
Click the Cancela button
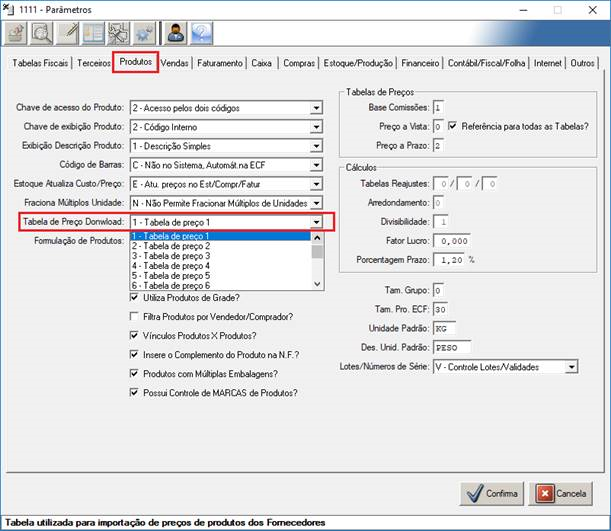pyautogui.click(x=561, y=494)
